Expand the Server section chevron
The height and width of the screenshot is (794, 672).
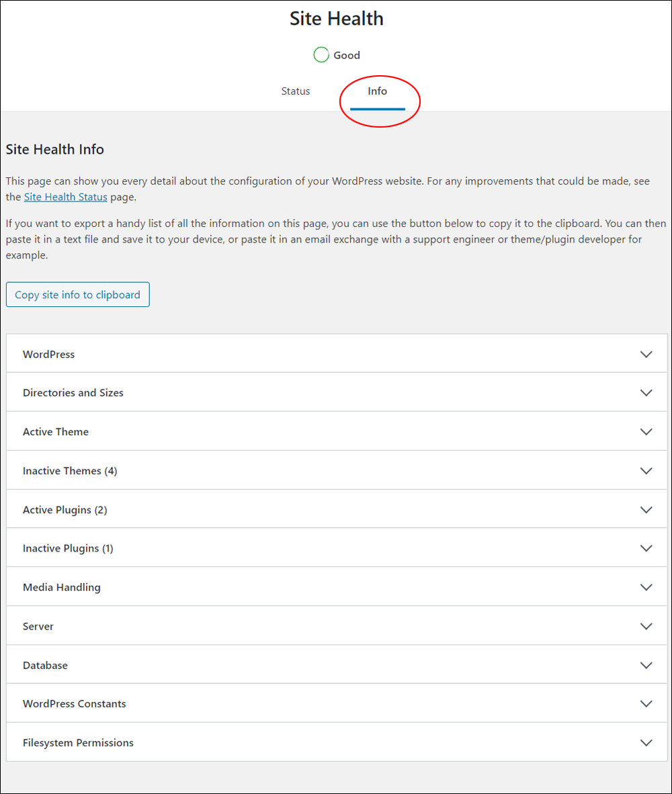646,626
